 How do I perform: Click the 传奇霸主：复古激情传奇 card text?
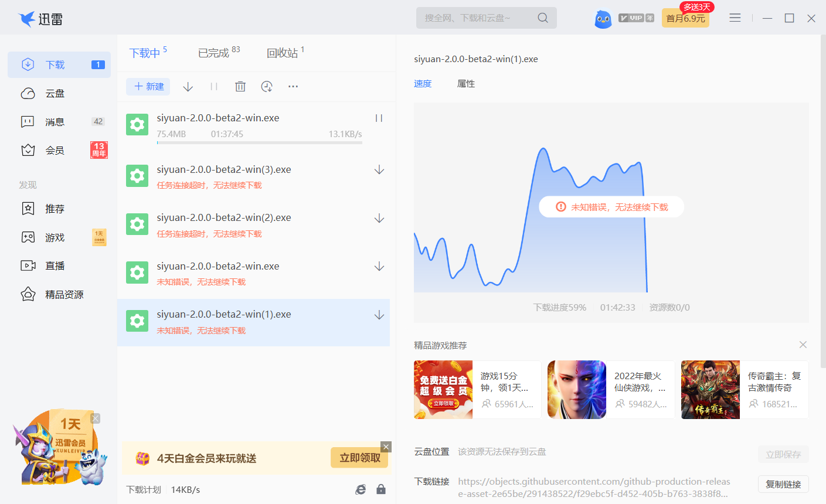click(x=774, y=382)
